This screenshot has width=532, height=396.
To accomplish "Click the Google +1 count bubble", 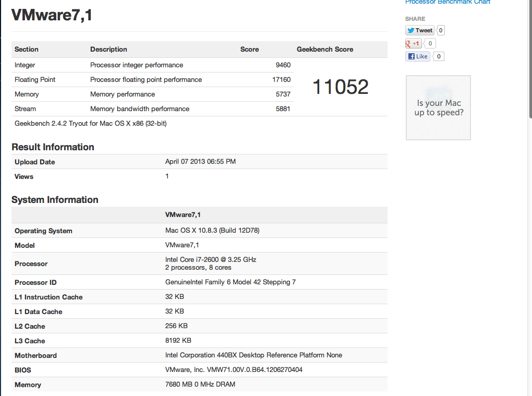I will pos(430,43).
